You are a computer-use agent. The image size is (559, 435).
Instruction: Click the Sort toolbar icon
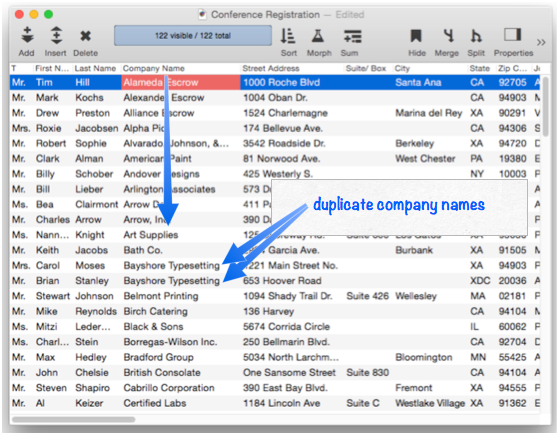point(288,36)
